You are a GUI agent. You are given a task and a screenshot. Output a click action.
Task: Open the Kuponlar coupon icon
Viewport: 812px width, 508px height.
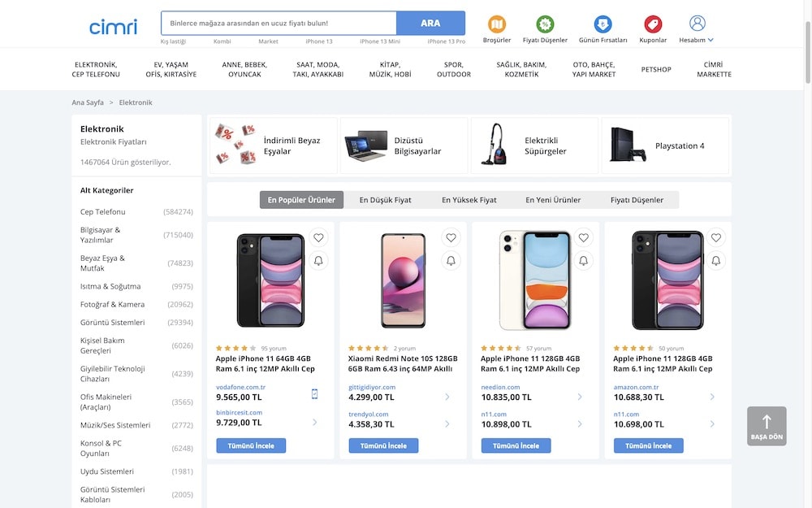tap(653, 25)
